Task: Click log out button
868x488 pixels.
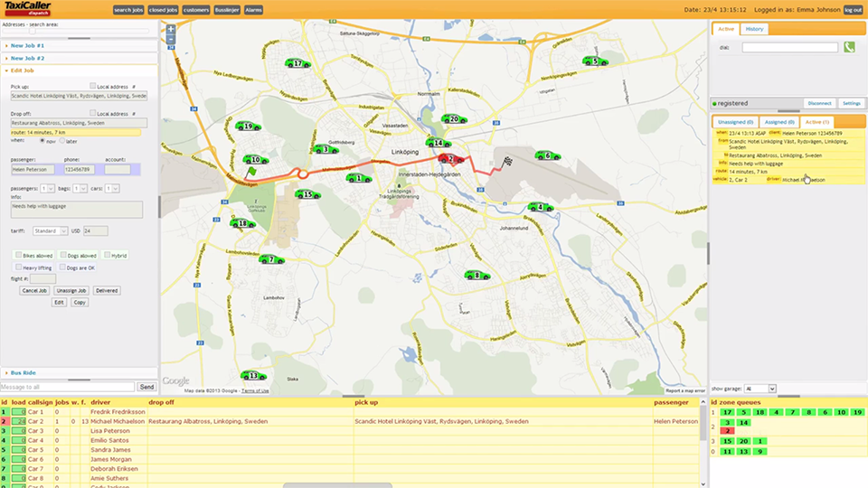Action: click(x=853, y=10)
